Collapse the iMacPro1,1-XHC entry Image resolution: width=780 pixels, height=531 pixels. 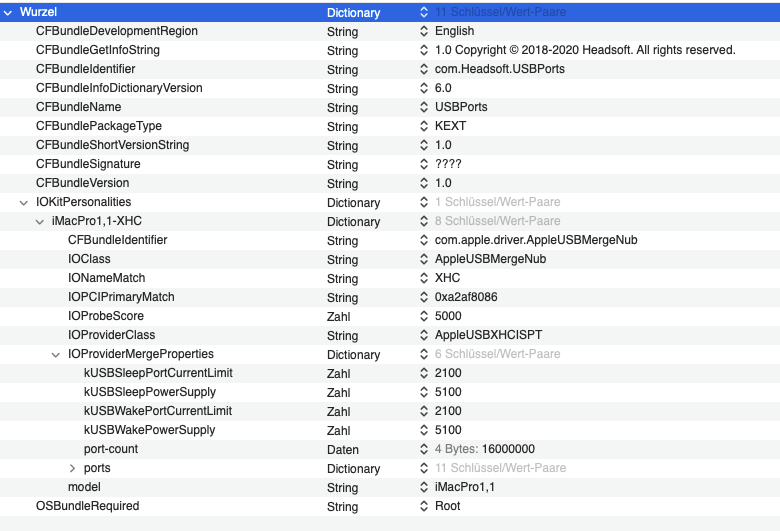tap(40, 221)
